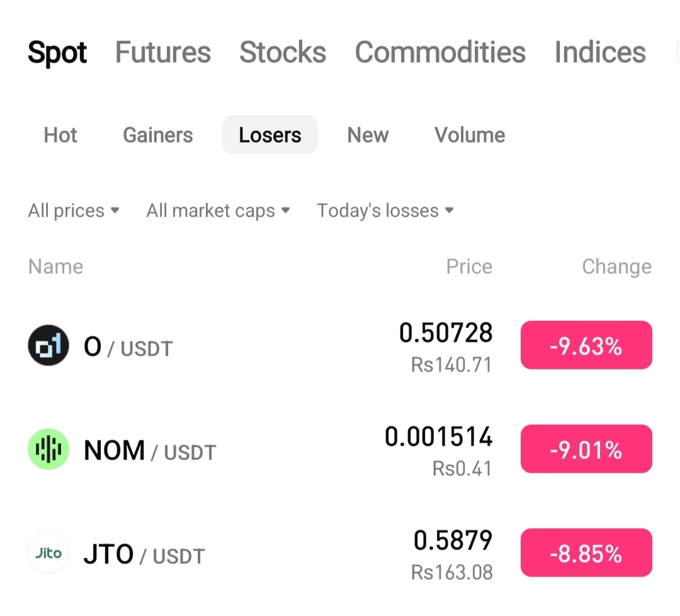Screen dimensions: 680x616
Task: Switch to the Futures tab
Action: pyautogui.click(x=163, y=52)
